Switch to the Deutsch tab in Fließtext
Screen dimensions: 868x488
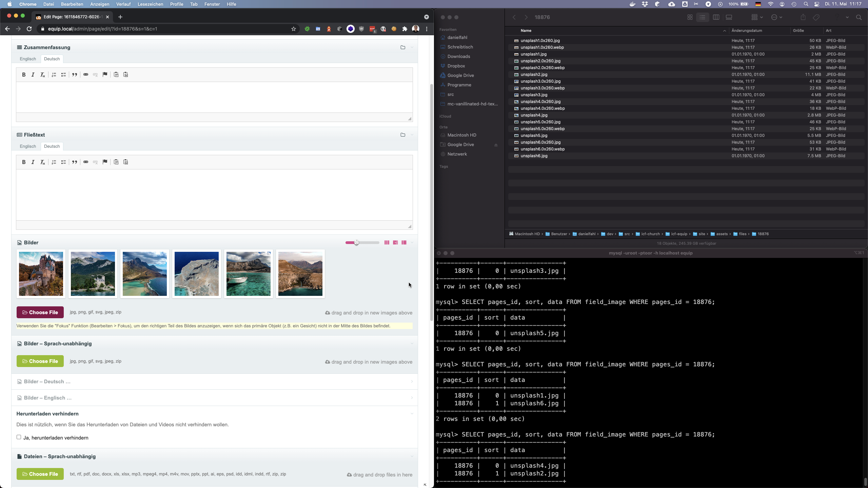52,146
